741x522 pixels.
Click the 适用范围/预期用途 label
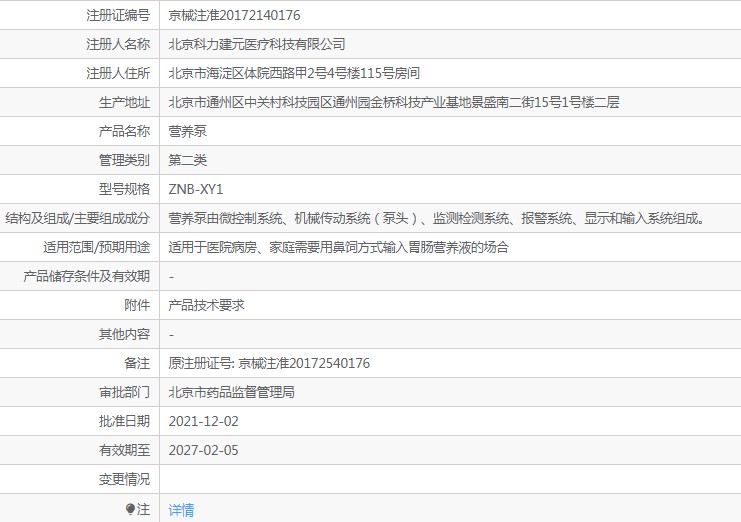(x=96, y=247)
